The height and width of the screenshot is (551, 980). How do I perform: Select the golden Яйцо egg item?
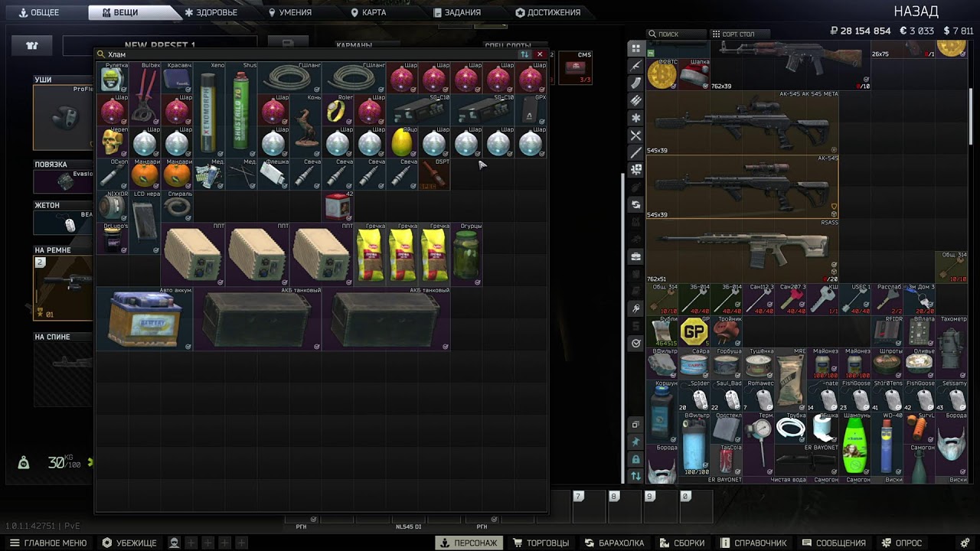click(x=402, y=142)
